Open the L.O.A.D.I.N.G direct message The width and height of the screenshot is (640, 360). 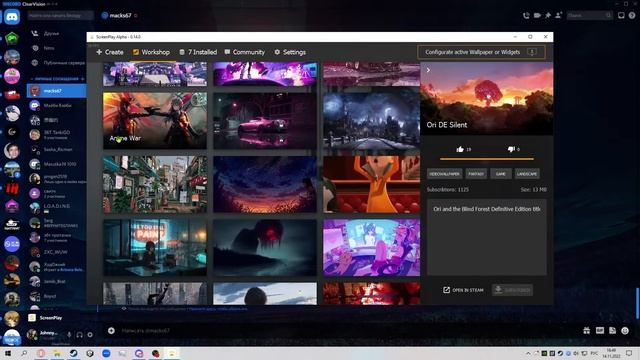(x=56, y=208)
